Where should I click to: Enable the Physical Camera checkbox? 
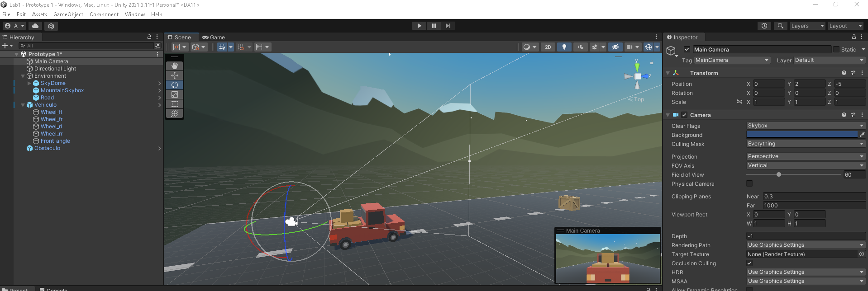749,184
